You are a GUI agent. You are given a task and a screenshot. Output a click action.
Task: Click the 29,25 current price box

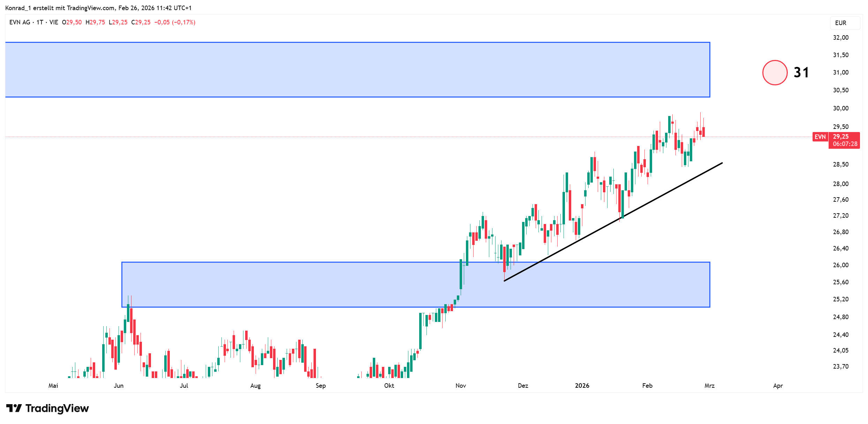[x=840, y=137]
